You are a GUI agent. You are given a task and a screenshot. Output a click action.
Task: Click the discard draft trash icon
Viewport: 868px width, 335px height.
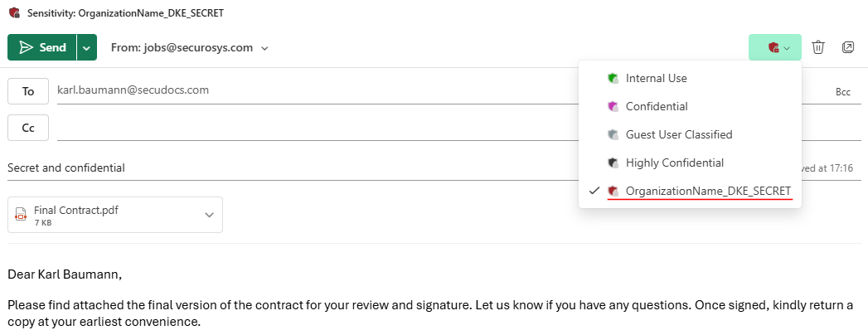coord(817,47)
